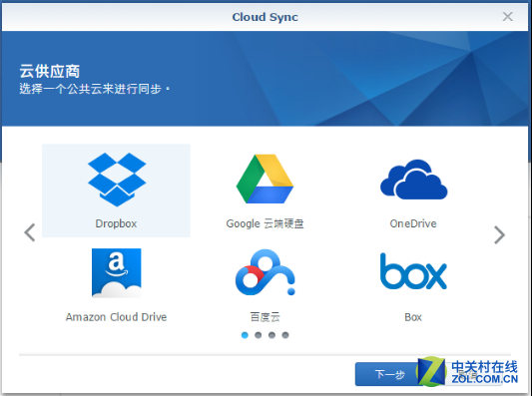This screenshot has width=532, height=396.
Task: Select the Dropbox cloud provider icon
Action: pyautogui.click(x=117, y=180)
